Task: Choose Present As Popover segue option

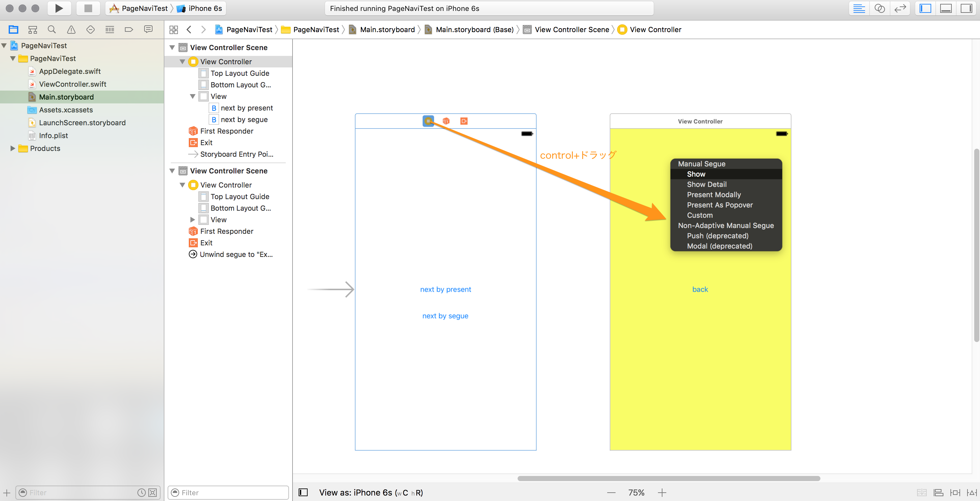Action: 726,205
